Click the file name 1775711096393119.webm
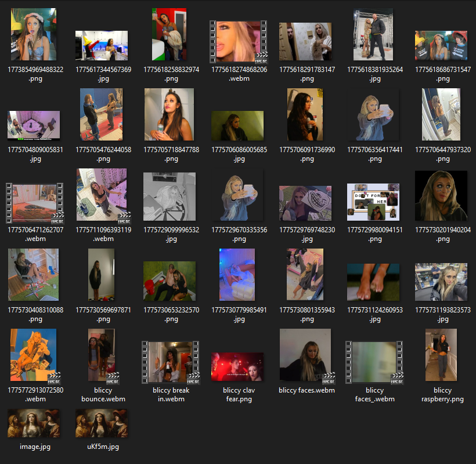Screen dimensions: 476x464 tap(103, 235)
